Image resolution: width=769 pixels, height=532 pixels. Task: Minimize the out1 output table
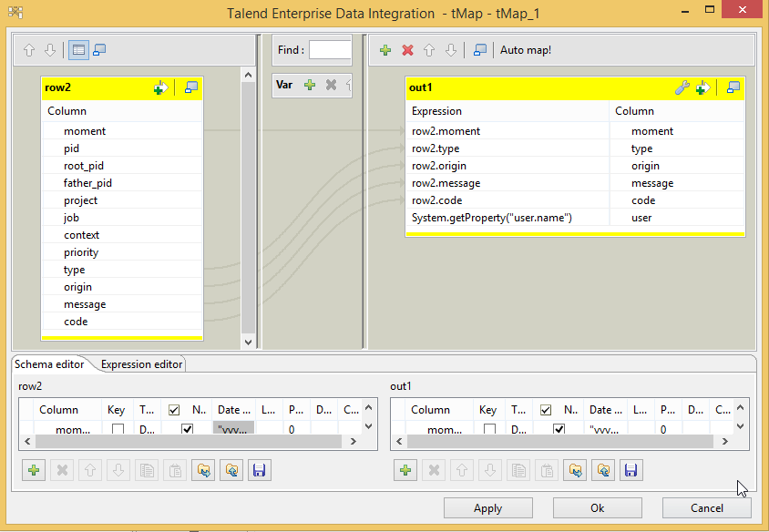tap(733, 87)
